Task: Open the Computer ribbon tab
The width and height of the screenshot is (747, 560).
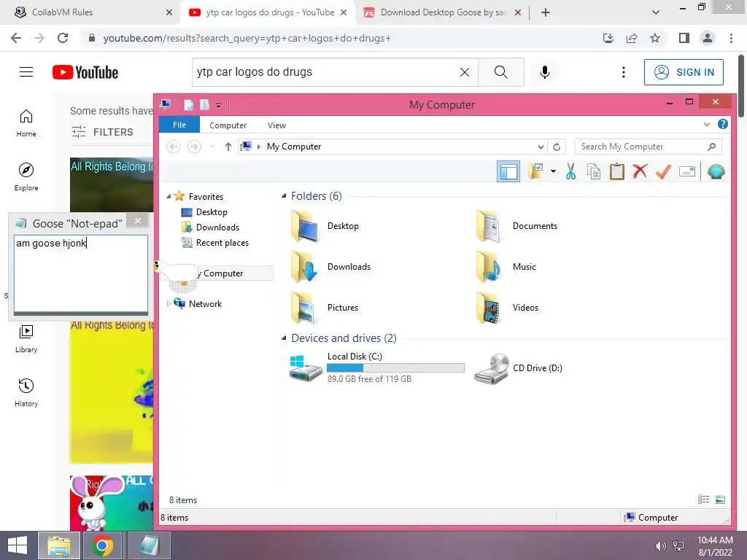Action: (228, 125)
